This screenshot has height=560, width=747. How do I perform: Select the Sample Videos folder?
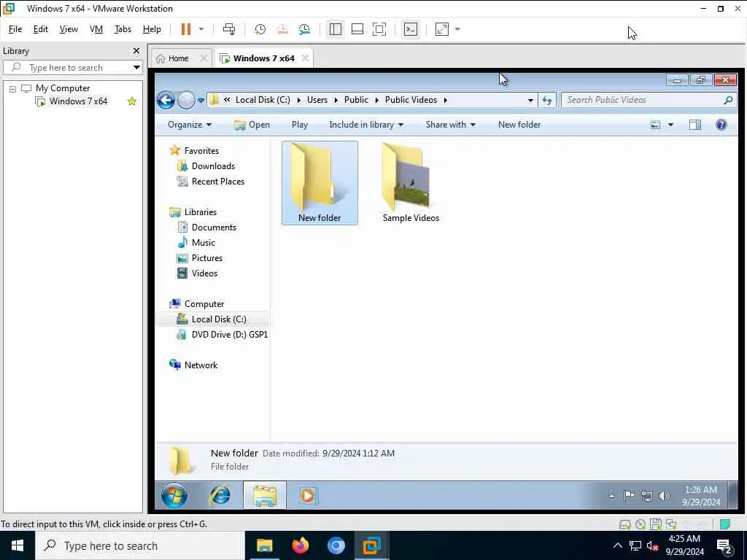click(411, 183)
